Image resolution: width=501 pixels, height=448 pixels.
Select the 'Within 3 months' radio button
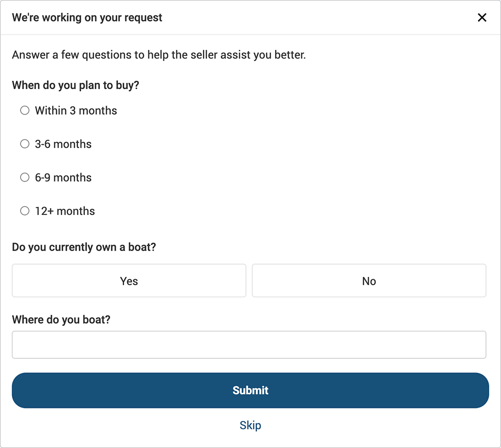point(25,110)
